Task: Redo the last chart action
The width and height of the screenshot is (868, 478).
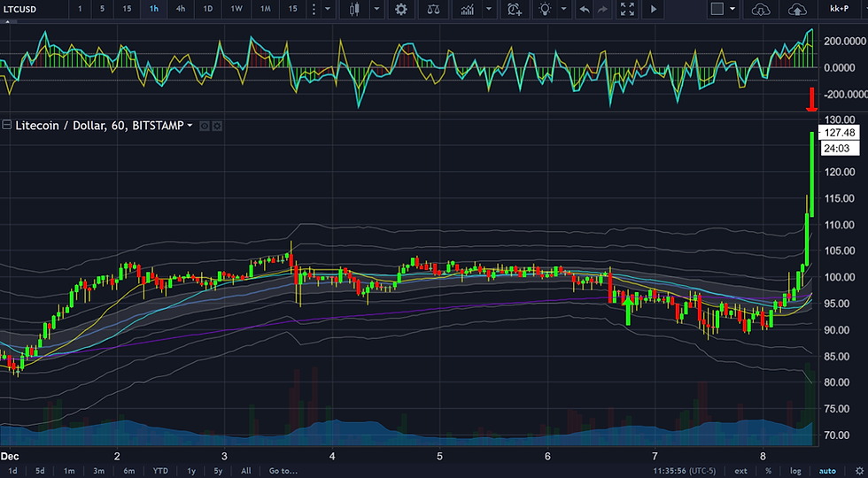Action: pos(603,9)
